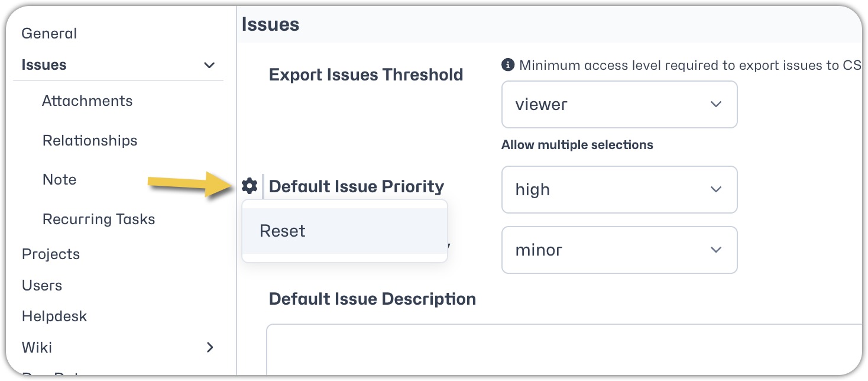Click the gear icon beside Default Issue Priority
868x381 pixels.
tap(250, 186)
